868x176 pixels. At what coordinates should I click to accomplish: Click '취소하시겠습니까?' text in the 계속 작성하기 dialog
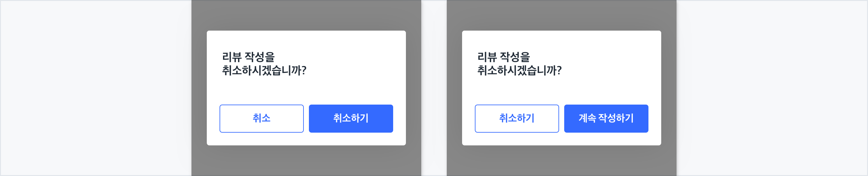pyautogui.click(x=519, y=70)
